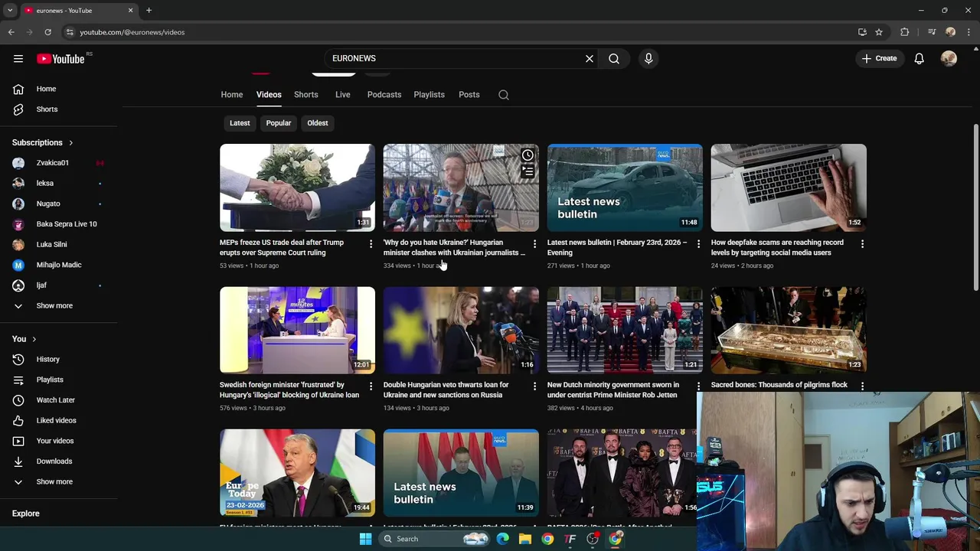The width and height of the screenshot is (980, 551).
Task: Click the page vertical scrollbar
Action: (975, 207)
